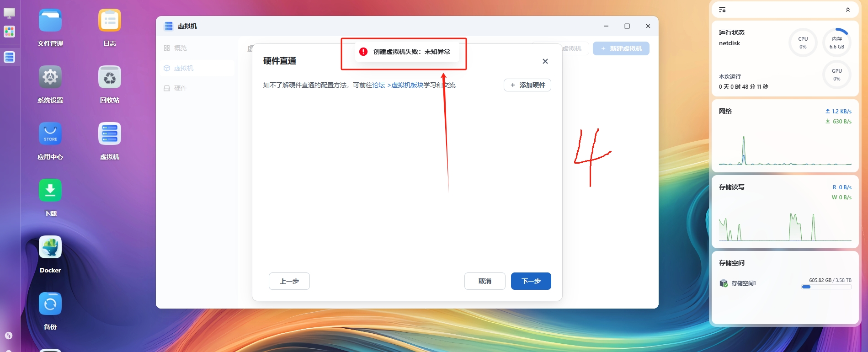Open the 日志 log app icon

point(110,21)
